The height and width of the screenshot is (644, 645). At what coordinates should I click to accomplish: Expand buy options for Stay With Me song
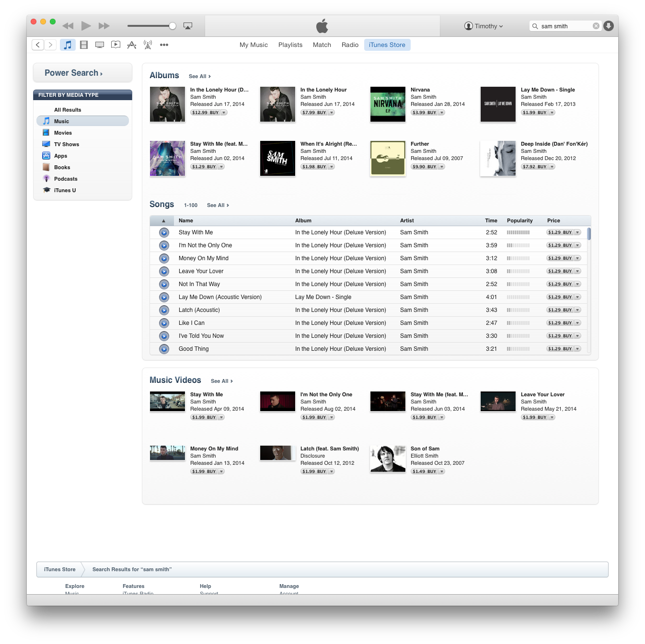(x=578, y=232)
